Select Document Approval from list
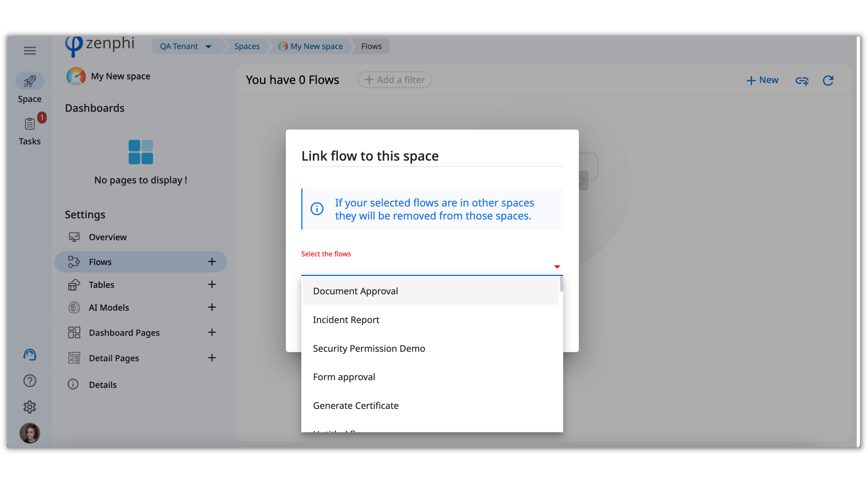The height and width of the screenshot is (488, 868). 355,291
